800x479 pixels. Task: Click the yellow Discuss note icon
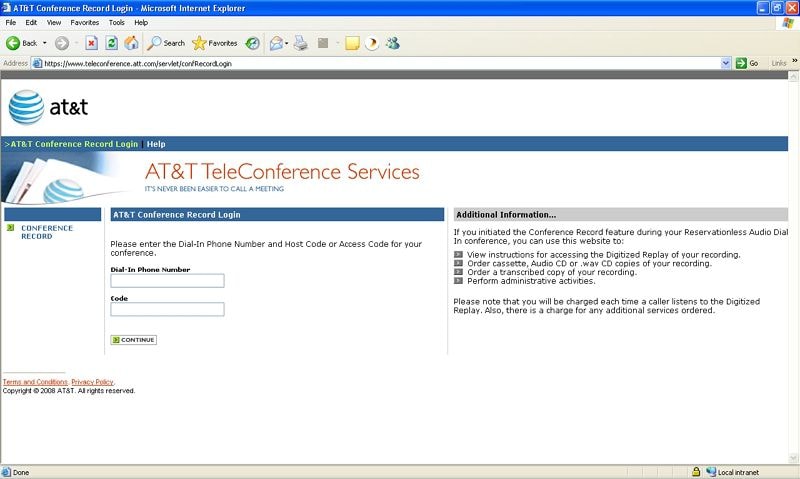point(352,43)
